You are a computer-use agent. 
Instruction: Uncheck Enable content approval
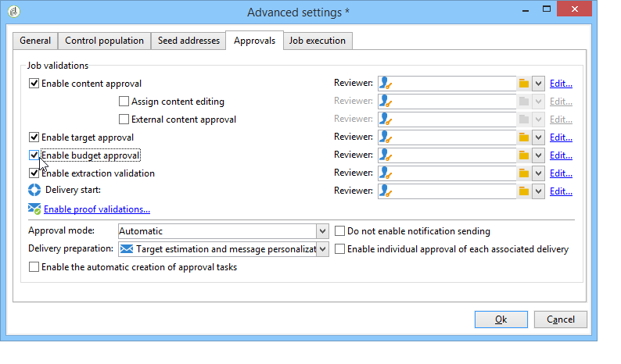point(34,84)
